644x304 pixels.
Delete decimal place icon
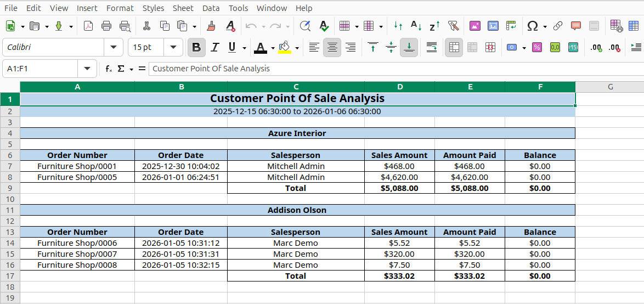tap(614, 48)
